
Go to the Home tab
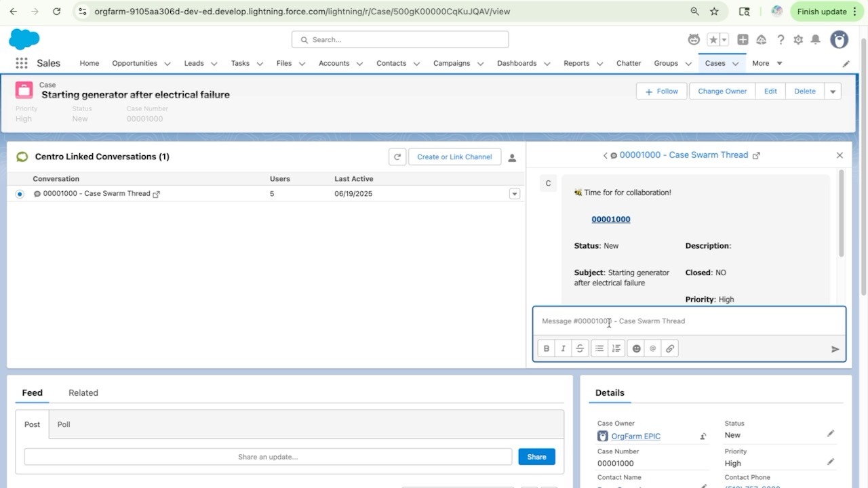pyautogui.click(x=90, y=63)
